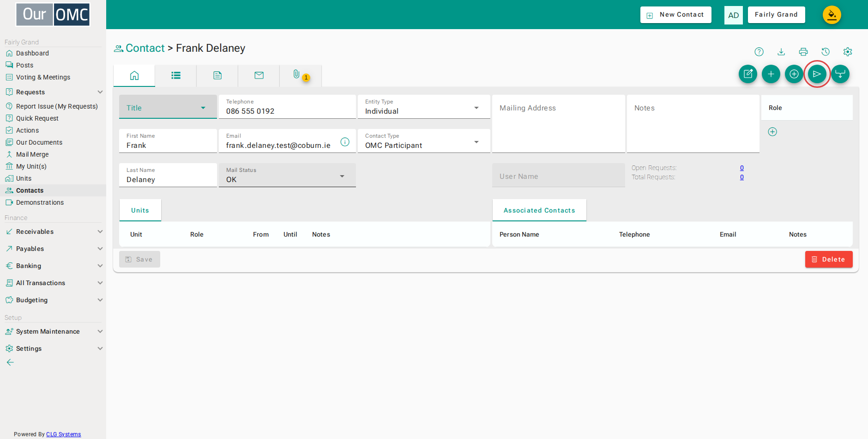The width and height of the screenshot is (868, 439).
Task: Expand System Maintenance section
Action: coord(53,331)
